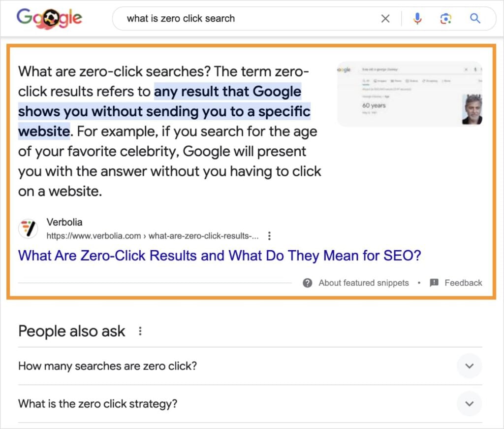
Task: Click the Feedback flag icon
Action: click(434, 283)
